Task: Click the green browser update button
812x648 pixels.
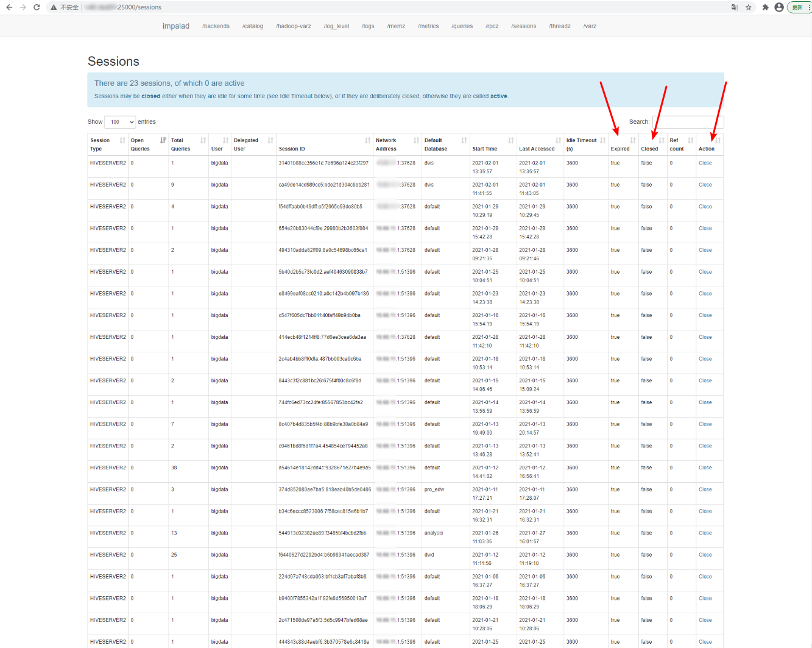Action: (799, 7)
